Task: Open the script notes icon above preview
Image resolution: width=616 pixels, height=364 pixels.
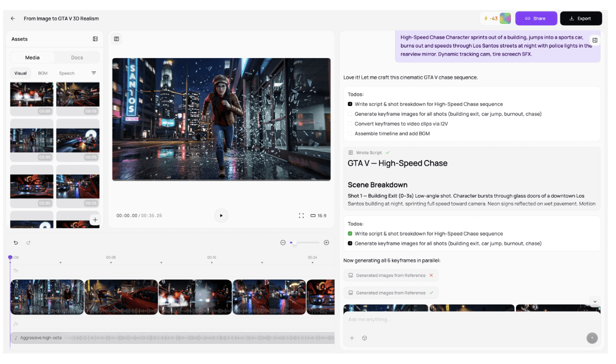Action: (x=116, y=38)
